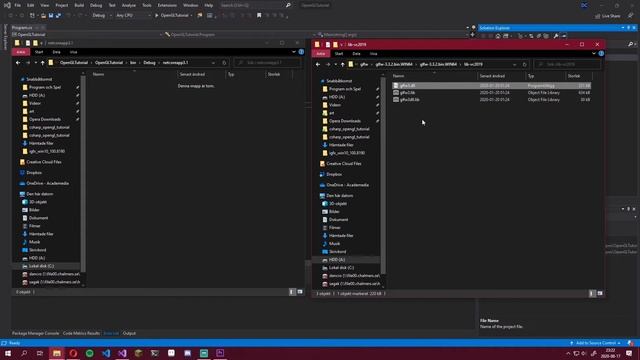This screenshot has height=360, width=640.
Task: Open Dropbox in netcoreapp3.1 sidebar
Action: [34, 173]
